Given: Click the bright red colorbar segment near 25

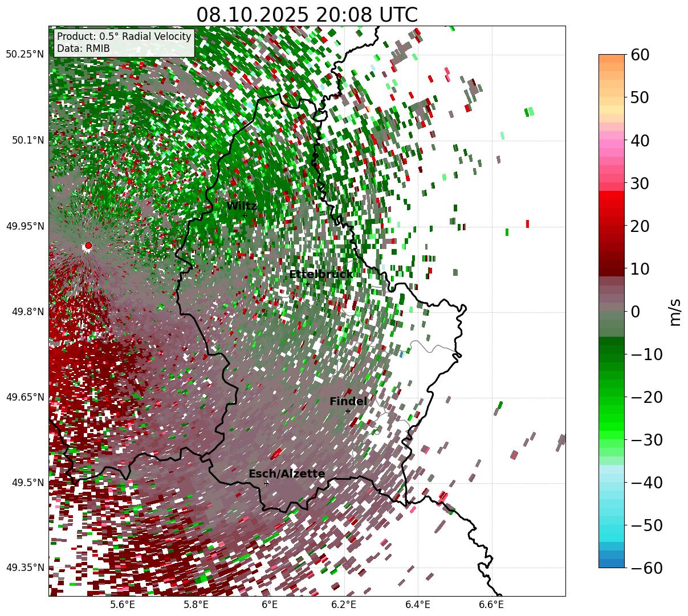Looking at the screenshot, I should [612, 204].
